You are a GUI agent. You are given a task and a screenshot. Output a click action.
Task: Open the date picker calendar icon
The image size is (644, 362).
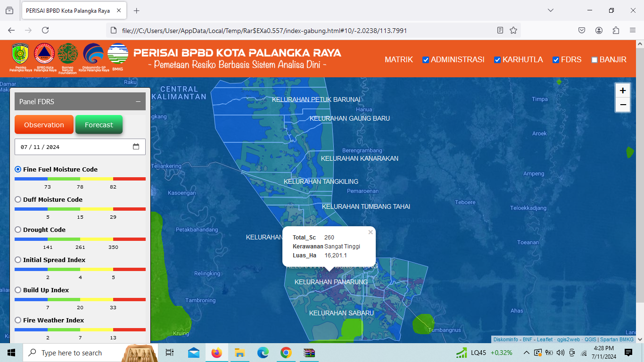pos(136,147)
